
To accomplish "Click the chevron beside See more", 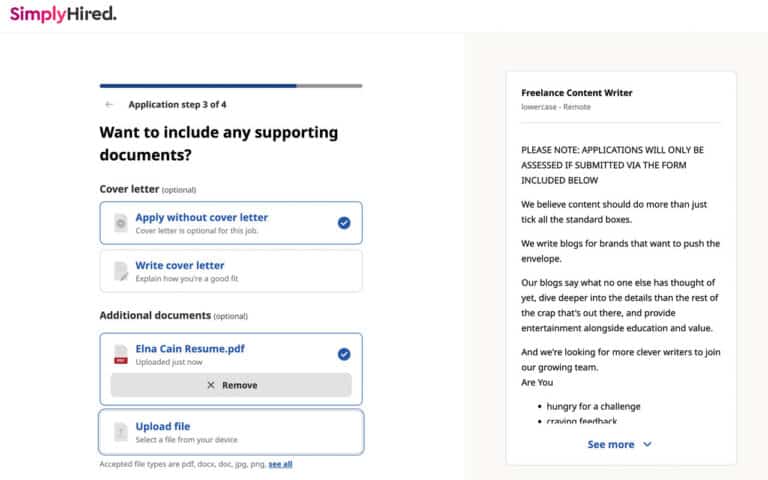I will (648, 444).
